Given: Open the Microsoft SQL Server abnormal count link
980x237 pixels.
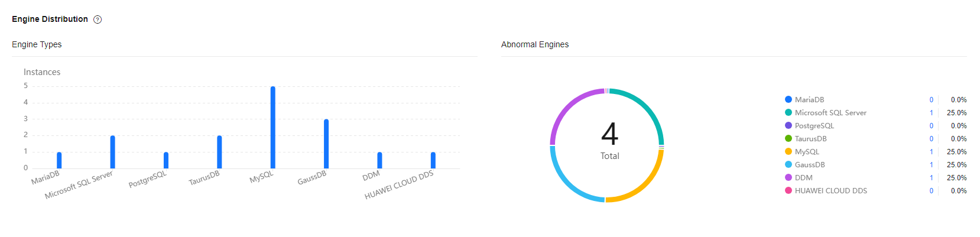Looking at the screenshot, I should point(931,113).
